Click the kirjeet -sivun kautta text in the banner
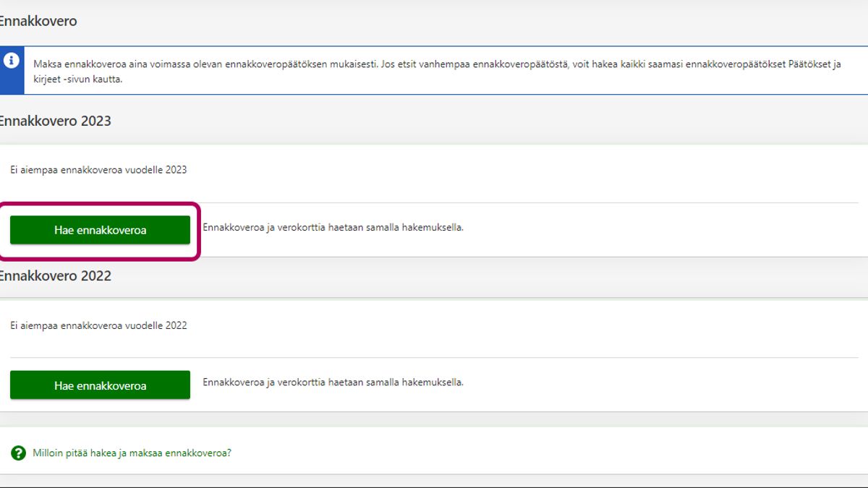The width and height of the screenshot is (868, 488). pos(78,79)
